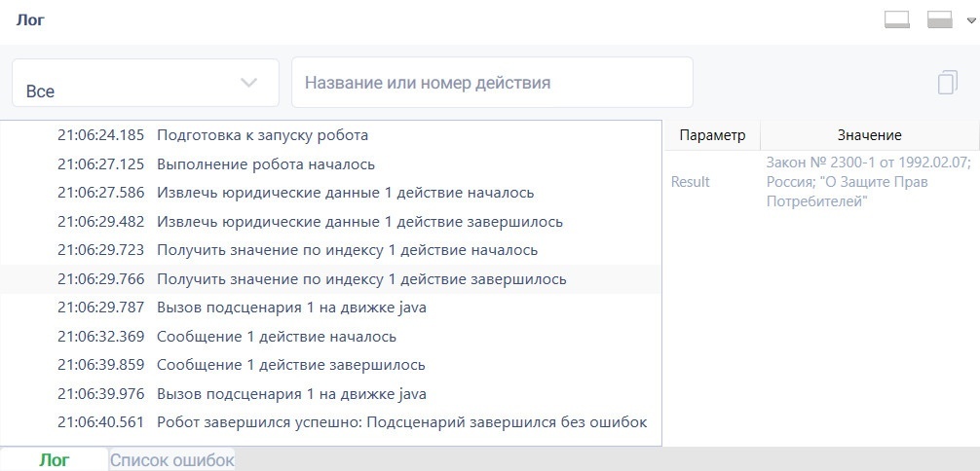Click 'Извлечь юридические данные 1 действие завершилось' row
Screen dimensions: 980x471
(330, 222)
